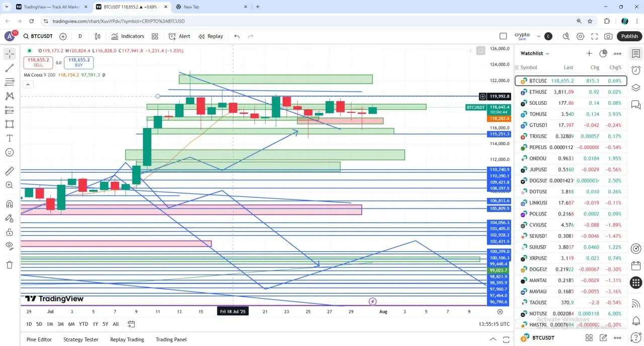
Task: Open the candlestick chart style menu
Action: [98, 36]
